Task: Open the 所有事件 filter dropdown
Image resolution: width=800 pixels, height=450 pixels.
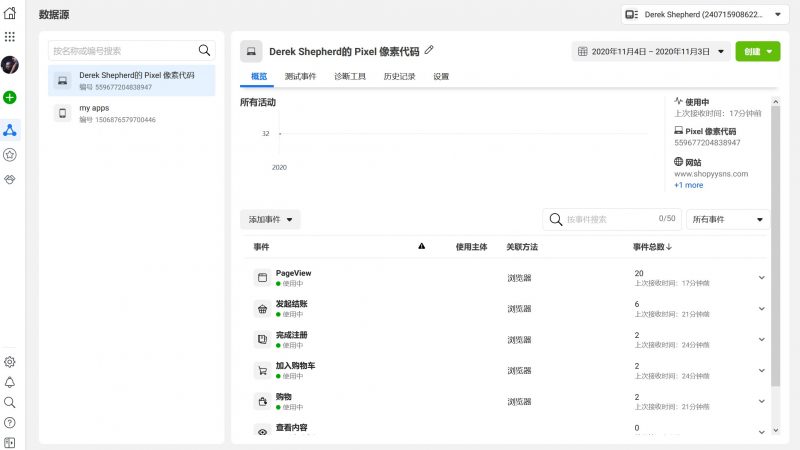Action: [728, 219]
